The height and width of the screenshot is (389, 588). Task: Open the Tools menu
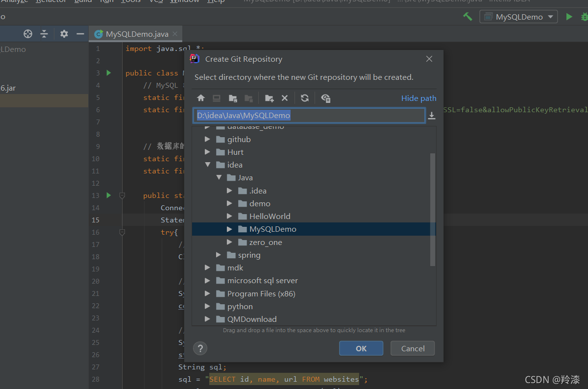point(130,1)
